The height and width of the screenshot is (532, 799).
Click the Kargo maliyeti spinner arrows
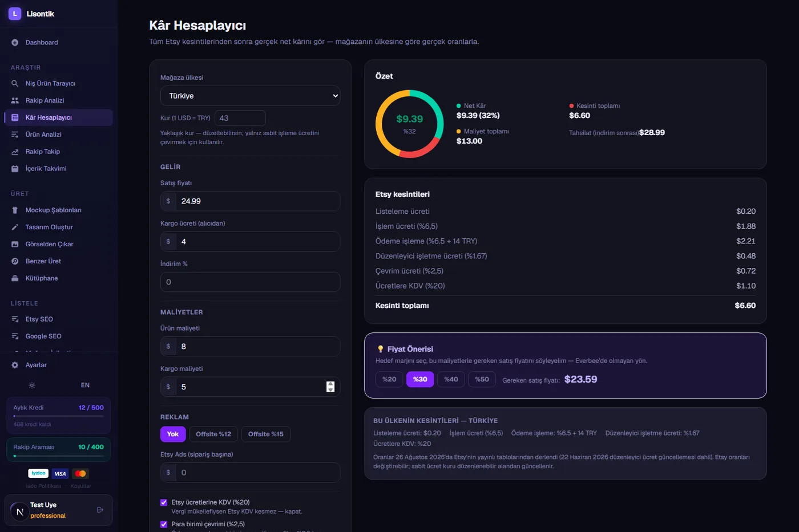coord(330,387)
